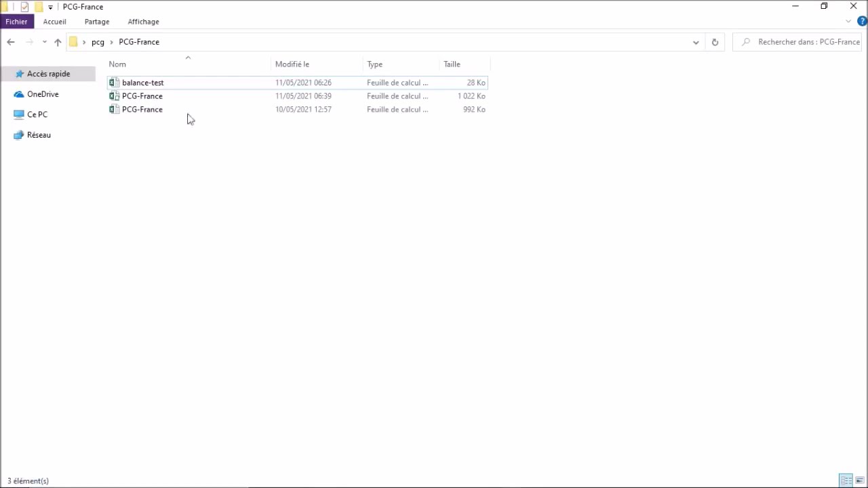
Task: Click the PCG-France breadcrumb in address bar
Action: tap(139, 42)
